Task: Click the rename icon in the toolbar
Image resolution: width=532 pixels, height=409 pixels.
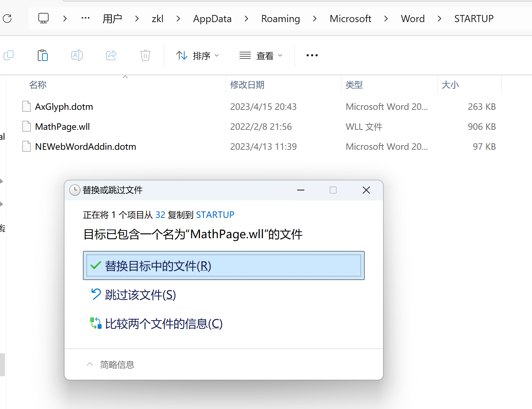Action: click(x=77, y=55)
